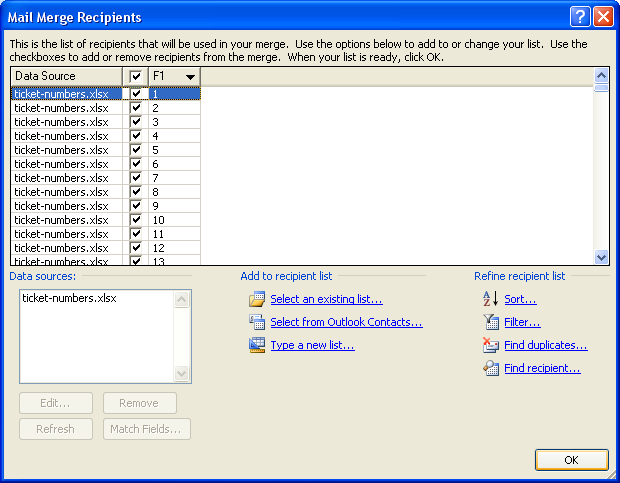
Task: Click the folder icon beside Select an existing list
Action: 257,299
